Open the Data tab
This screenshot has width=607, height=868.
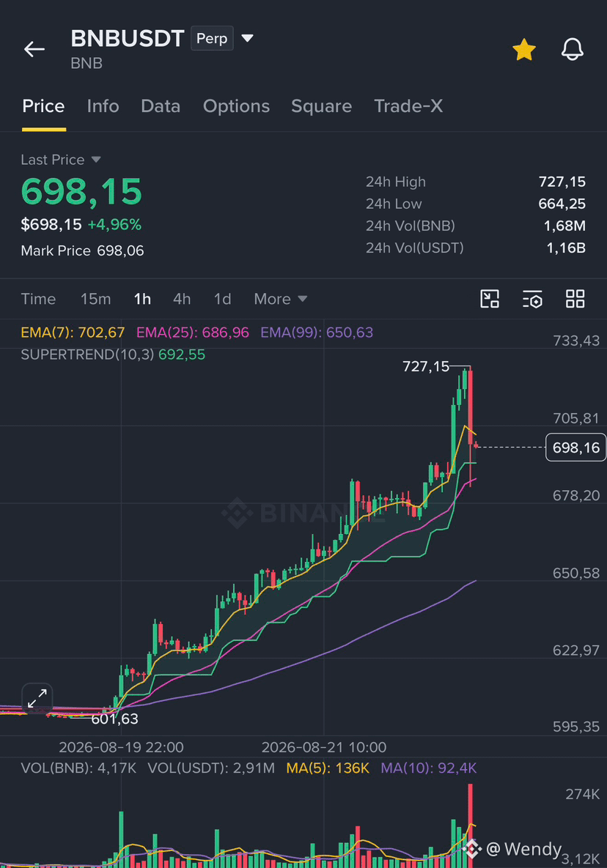click(161, 105)
